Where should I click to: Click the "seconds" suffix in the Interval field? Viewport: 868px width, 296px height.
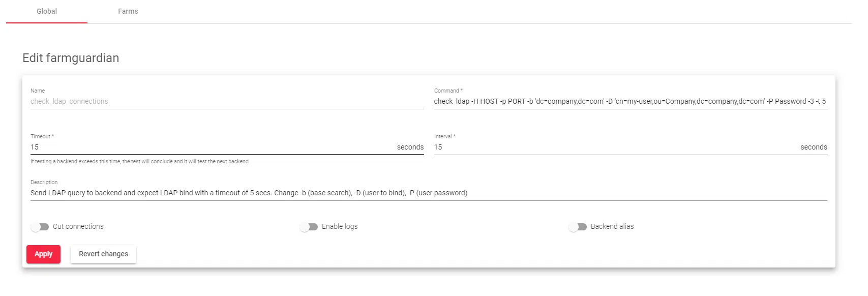point(814,147)
